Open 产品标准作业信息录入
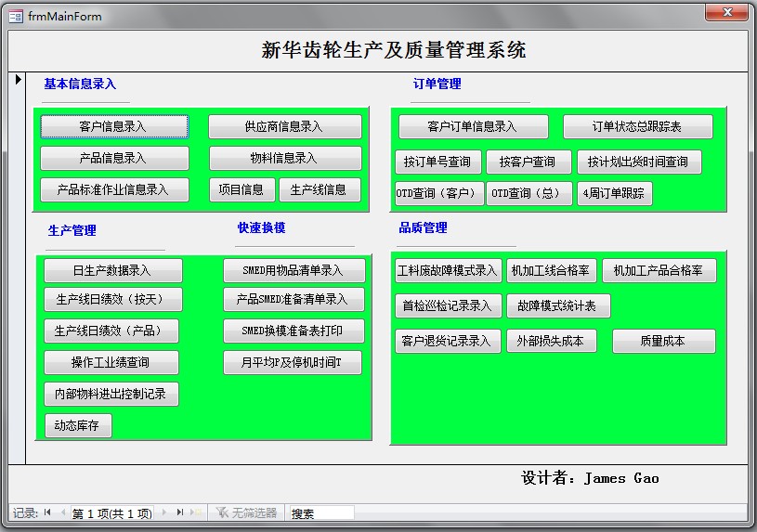The width and height of the screenshot is (757, 532). pyautogui.click(x=114, y=189)
